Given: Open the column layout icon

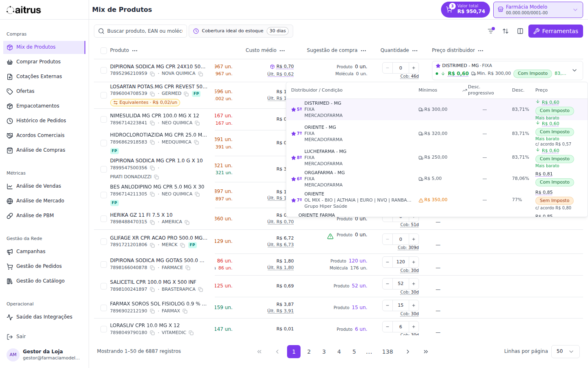Looking at the screenshot, I should click(520, 31).
